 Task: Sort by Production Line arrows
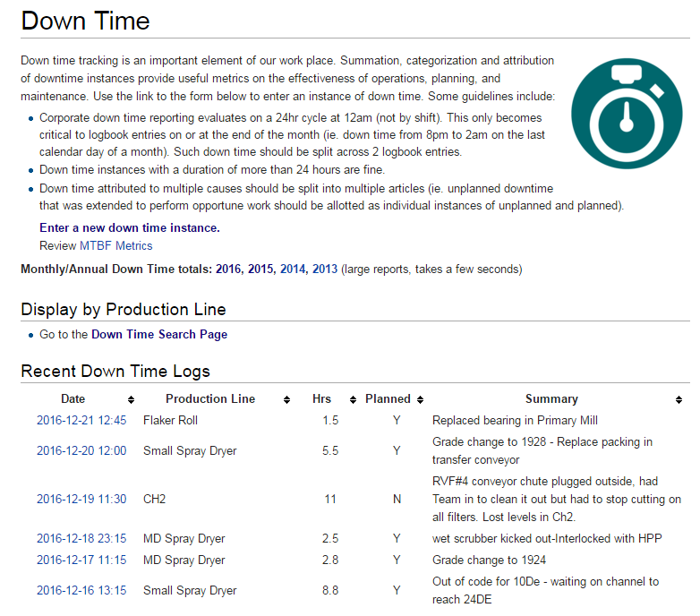click(x=286, y=399)
